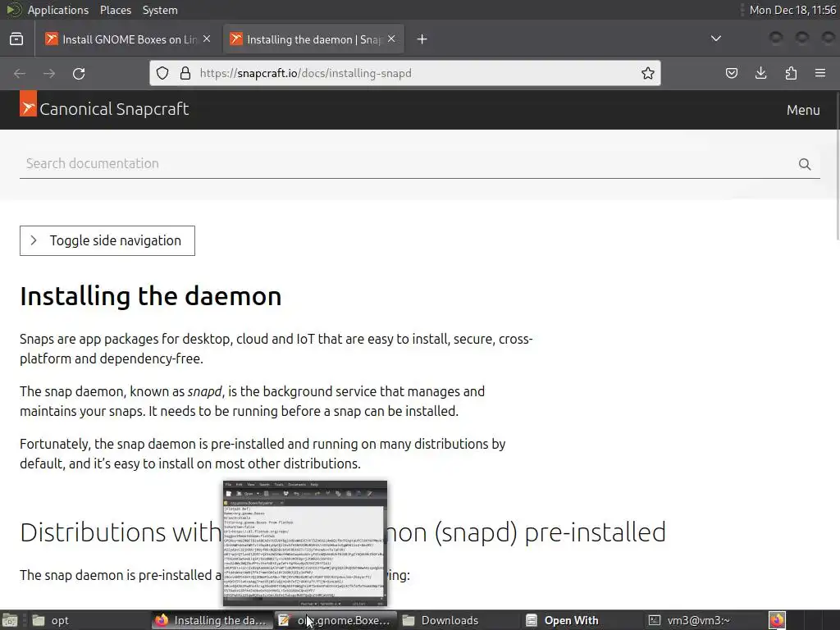Open Firefox View tab overview icon

pyautogui.click(x=16, y=39)
